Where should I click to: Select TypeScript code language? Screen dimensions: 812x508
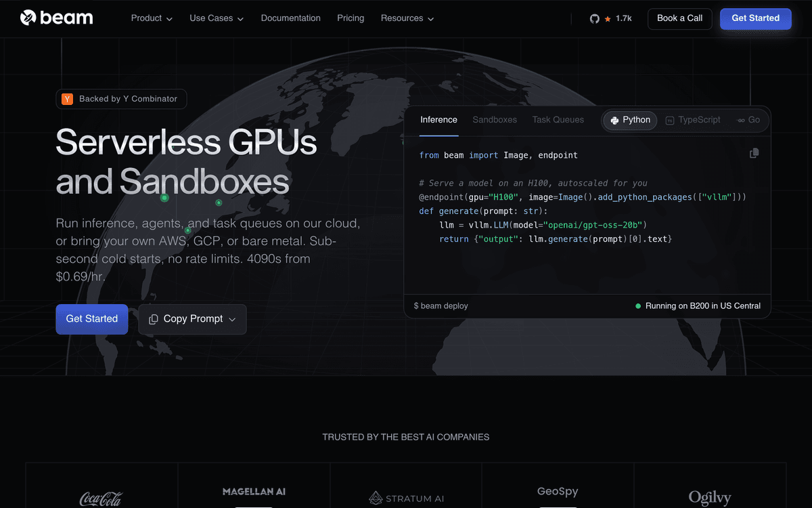(x=693, y=120)
